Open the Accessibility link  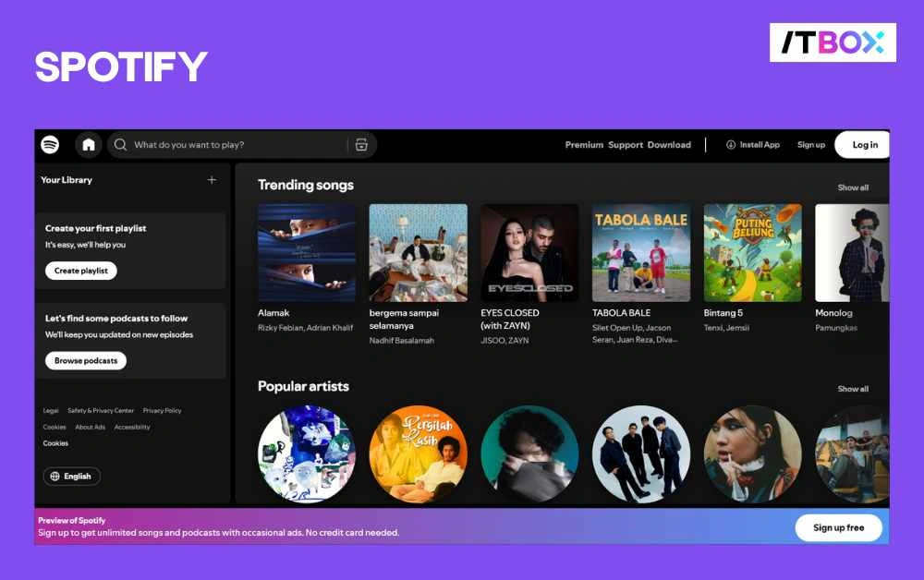tap(132, 428)
